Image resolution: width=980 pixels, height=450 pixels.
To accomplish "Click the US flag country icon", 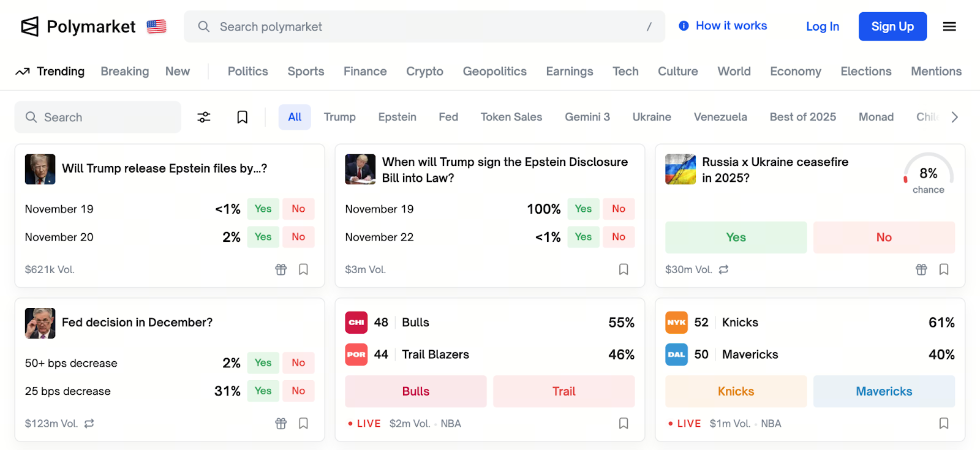I will click(x=157, y=26).
